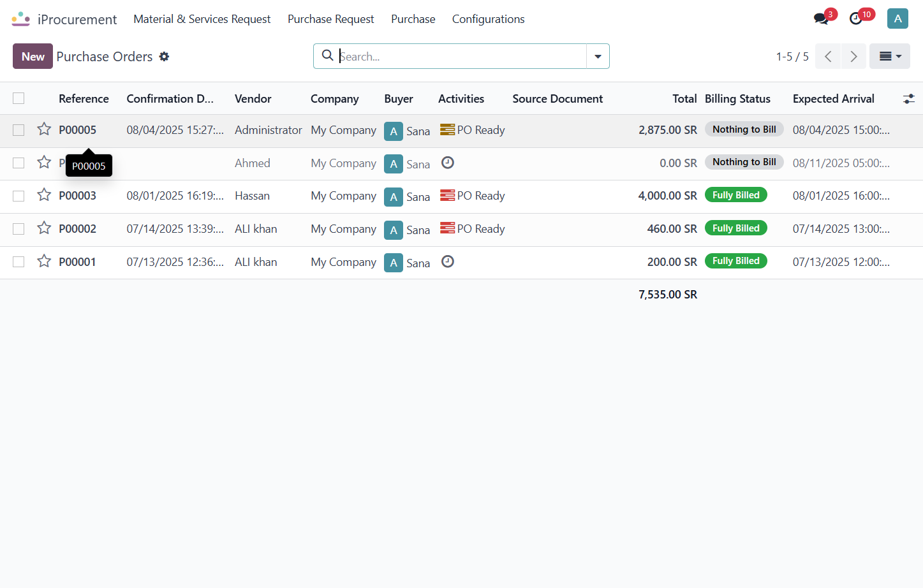Open the Material & Services Request menu
The image size is (923, 588).
click(202, 19)
